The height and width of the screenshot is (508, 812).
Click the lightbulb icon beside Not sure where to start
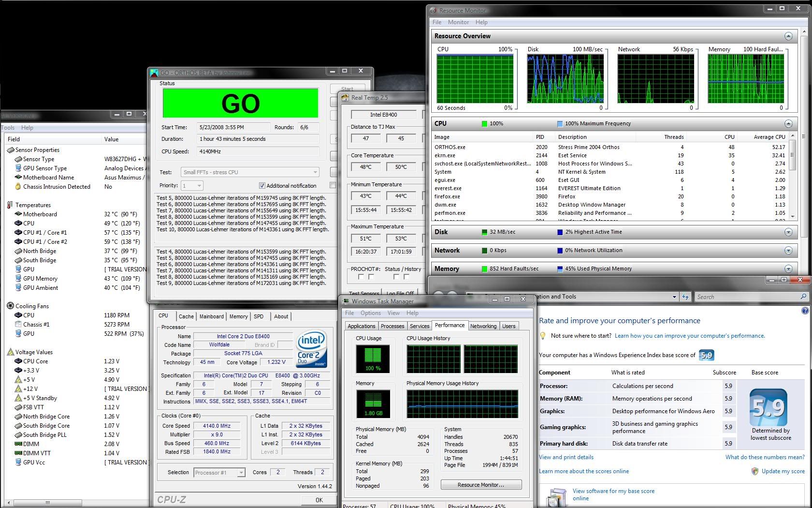tap(543, 335)
